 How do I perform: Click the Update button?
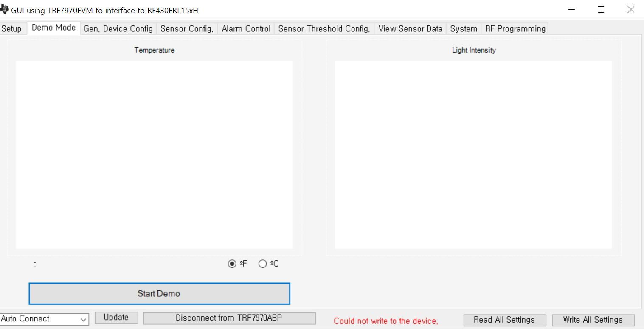tap(116, 318)
